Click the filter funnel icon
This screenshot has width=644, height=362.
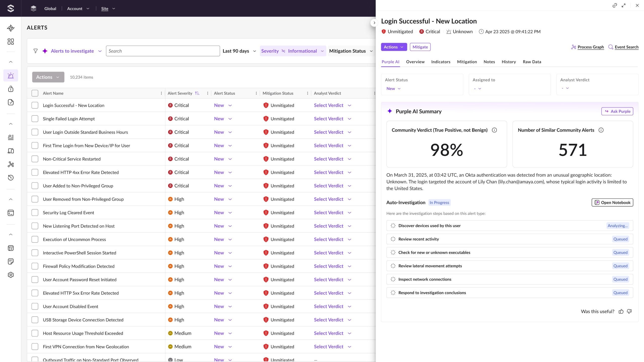35,51
